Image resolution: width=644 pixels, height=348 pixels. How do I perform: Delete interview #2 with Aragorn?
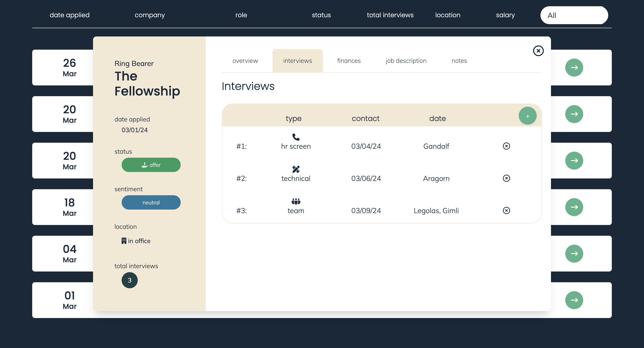[x=506, y=178]
